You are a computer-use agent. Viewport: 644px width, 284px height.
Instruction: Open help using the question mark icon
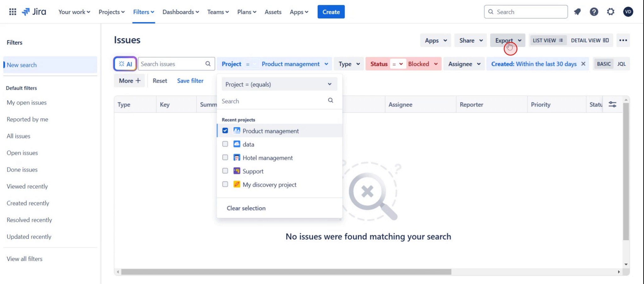[594, 12]
